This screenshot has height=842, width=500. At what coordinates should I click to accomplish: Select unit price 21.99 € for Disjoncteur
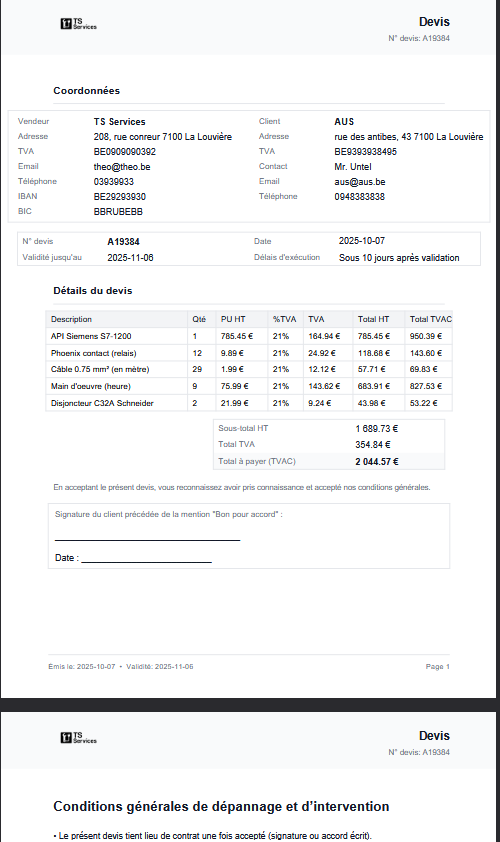[235, 403]
